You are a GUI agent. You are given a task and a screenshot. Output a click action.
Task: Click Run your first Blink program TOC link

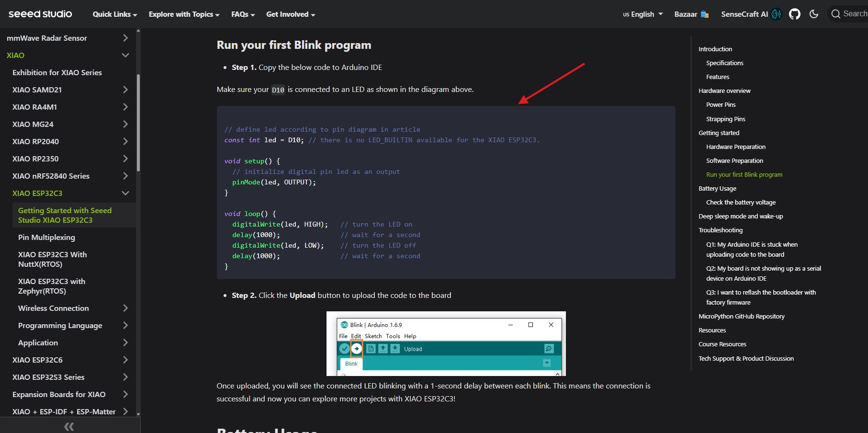point(744,174)
